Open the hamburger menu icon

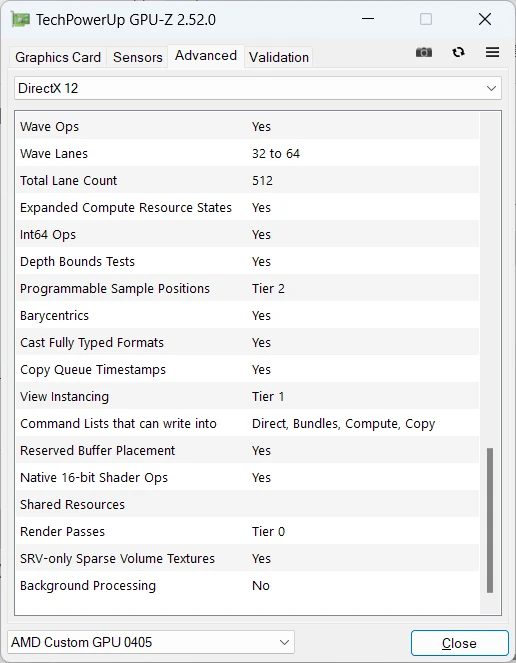pos(492,52)
